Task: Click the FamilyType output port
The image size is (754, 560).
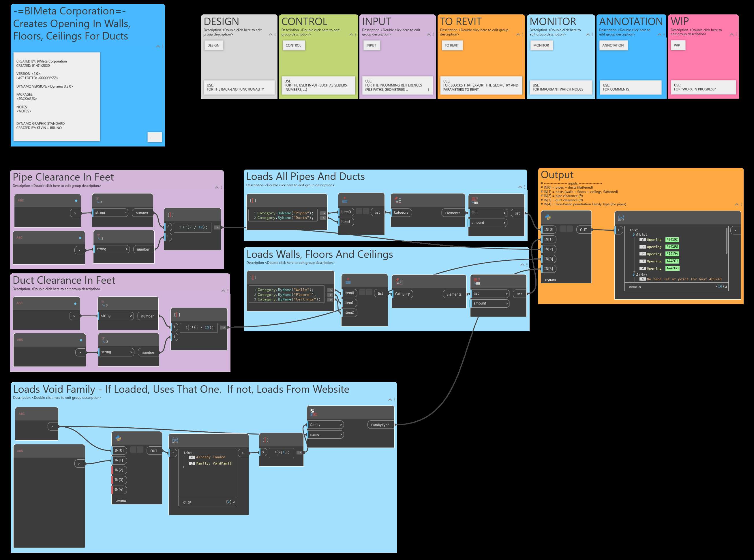Action: click(x=380, y=425)
